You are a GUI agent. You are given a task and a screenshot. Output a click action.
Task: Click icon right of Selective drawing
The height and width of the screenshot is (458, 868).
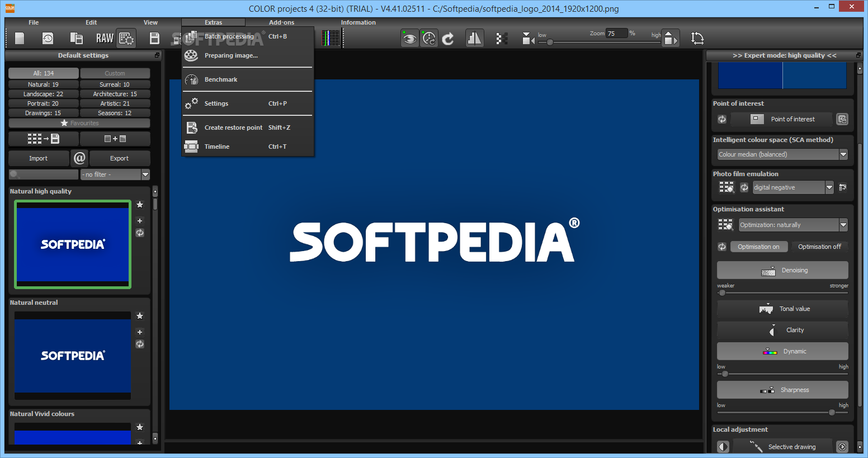click(842, 446)
